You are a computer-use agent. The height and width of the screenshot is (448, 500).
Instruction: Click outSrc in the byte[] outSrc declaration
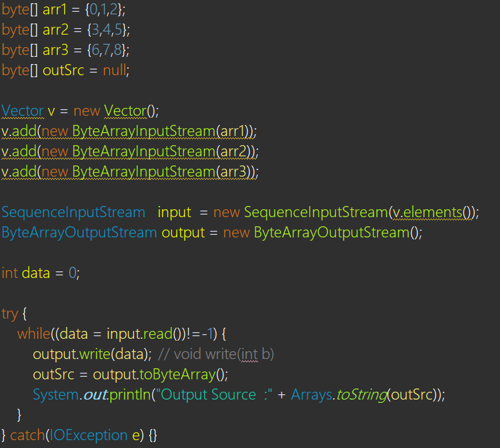[63, 70]
